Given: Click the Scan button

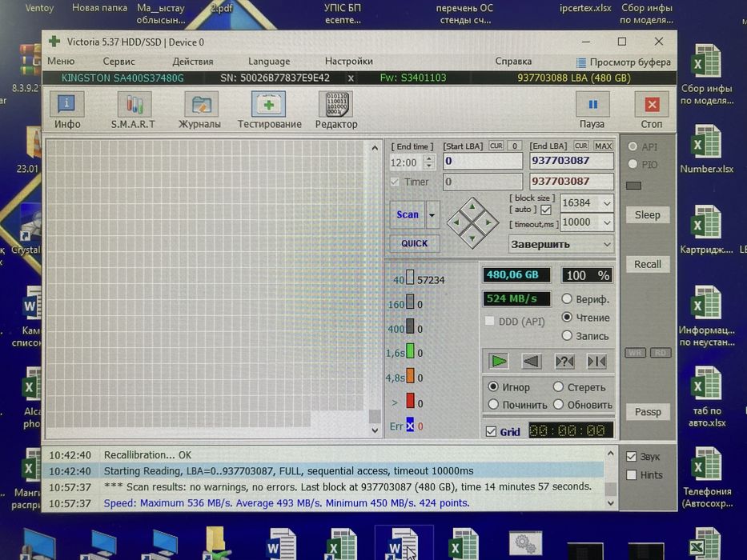Looking at the screenshot, I should (x=408, y=215).
